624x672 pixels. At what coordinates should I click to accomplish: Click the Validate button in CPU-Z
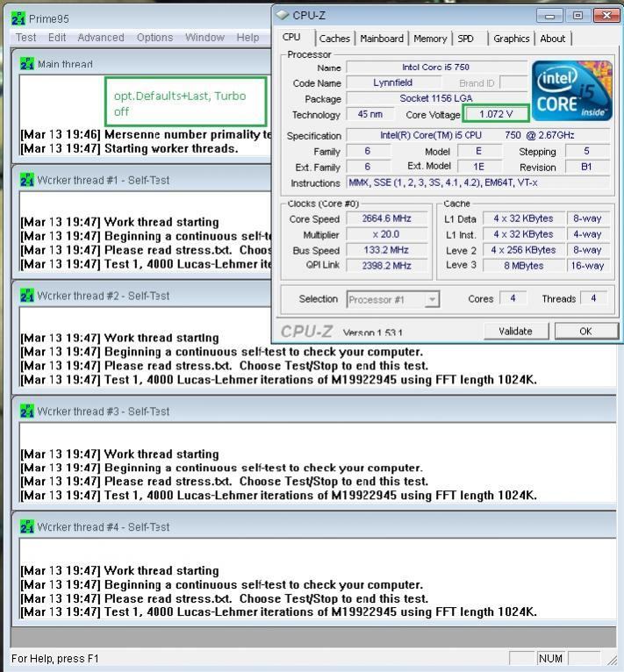515,332
